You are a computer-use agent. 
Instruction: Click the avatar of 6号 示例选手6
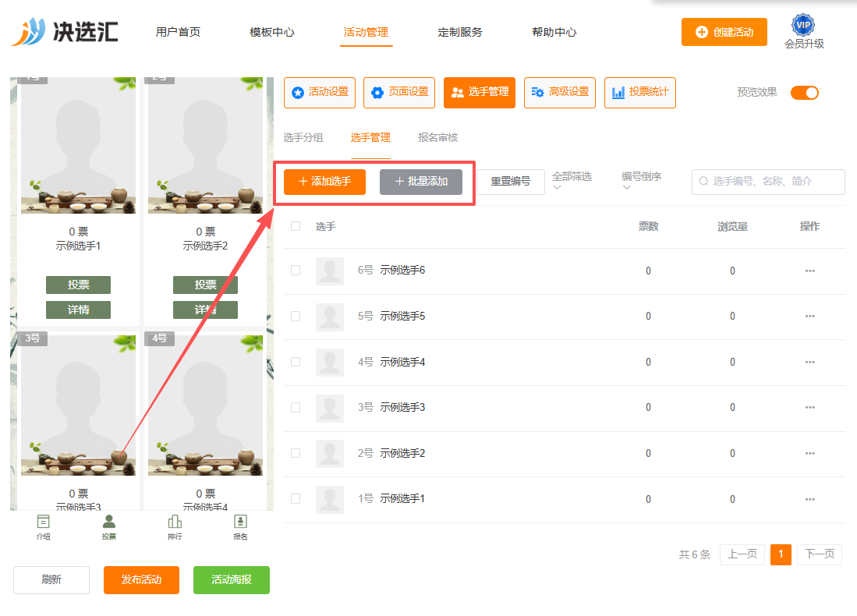tap(330, 271)
